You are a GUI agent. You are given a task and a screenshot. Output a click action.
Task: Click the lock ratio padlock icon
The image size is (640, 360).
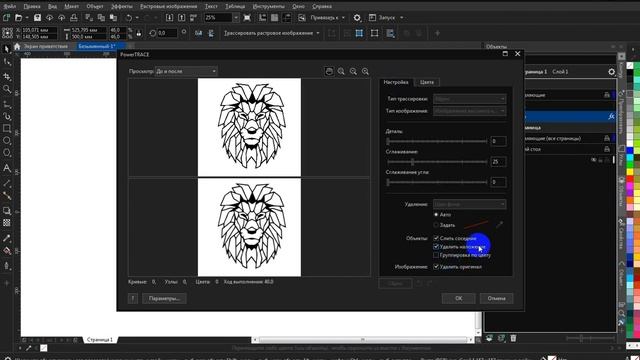[139, 33]
